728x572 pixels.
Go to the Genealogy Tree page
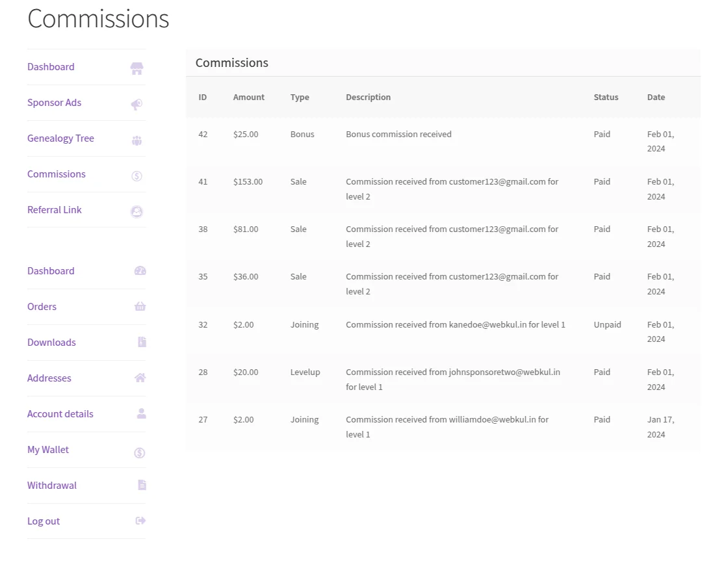pyautogui.click(x=60, y=138)
